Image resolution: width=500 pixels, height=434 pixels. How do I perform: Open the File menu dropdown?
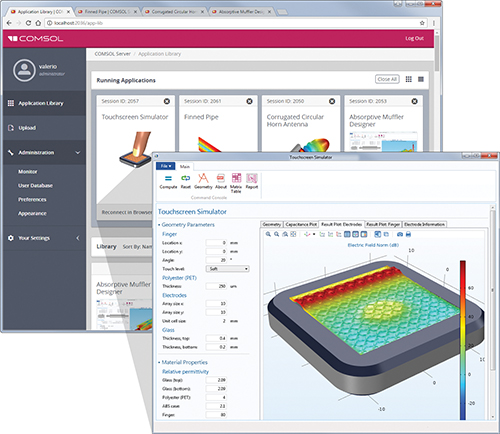coord(166,166)
